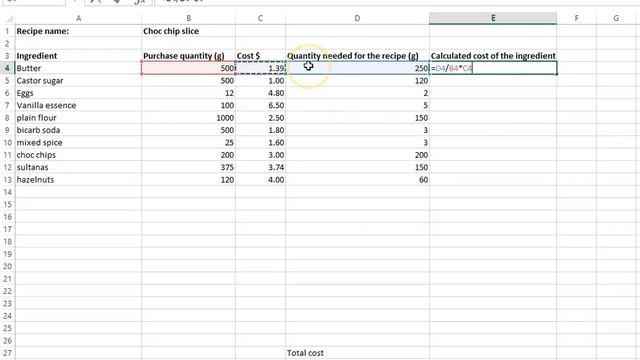Click the 'hazelnuts' cell

click(78, 180)
